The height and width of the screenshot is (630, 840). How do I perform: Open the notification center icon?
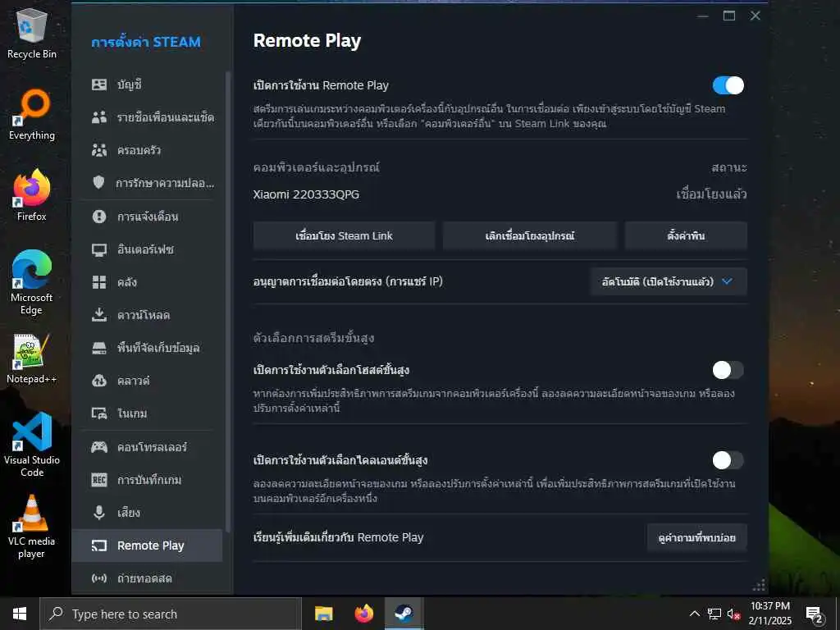pos(815,614)
